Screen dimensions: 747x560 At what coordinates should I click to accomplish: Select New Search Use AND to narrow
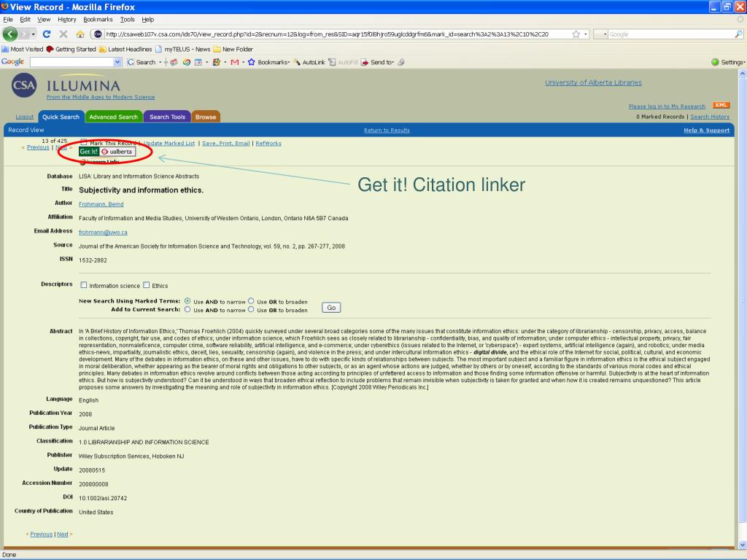coord(187,301)
